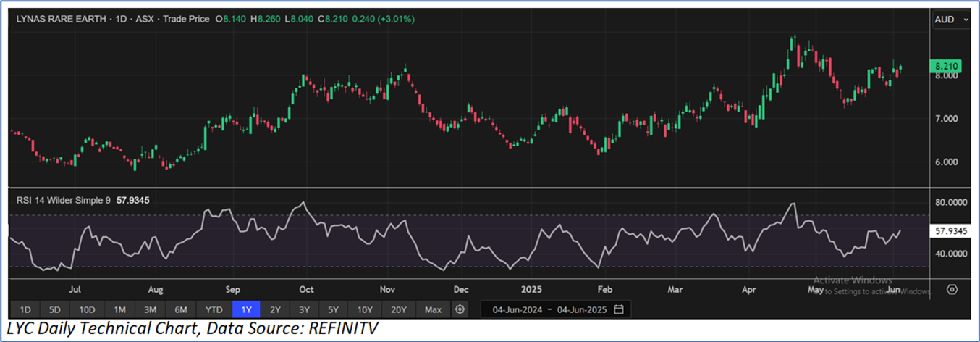Open chart settings hexagon icon at bottom right

(x=952, y=289)
